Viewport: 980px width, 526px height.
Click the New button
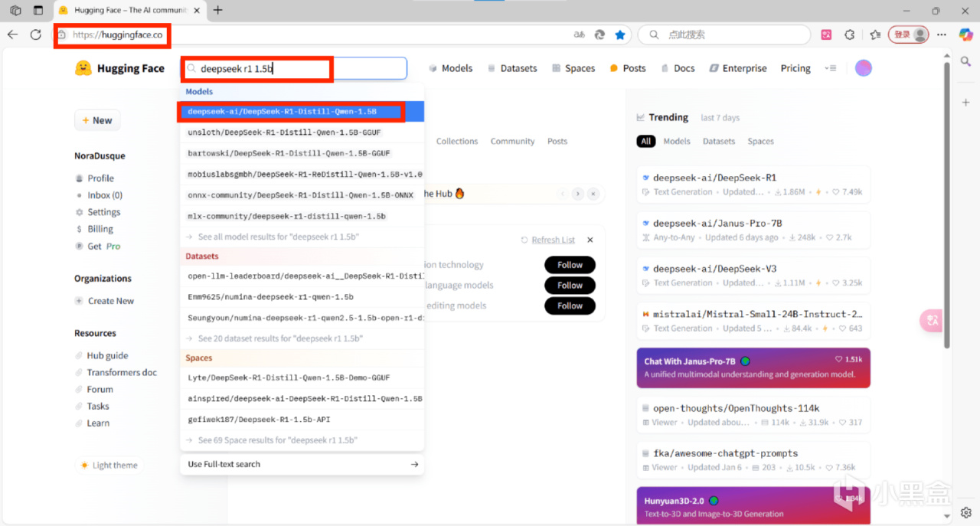[x=97, y=120]
